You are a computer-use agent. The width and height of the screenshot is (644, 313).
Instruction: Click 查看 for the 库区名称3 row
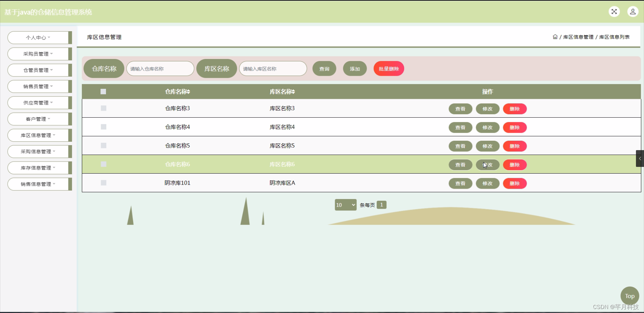click(x=460, y=109)
